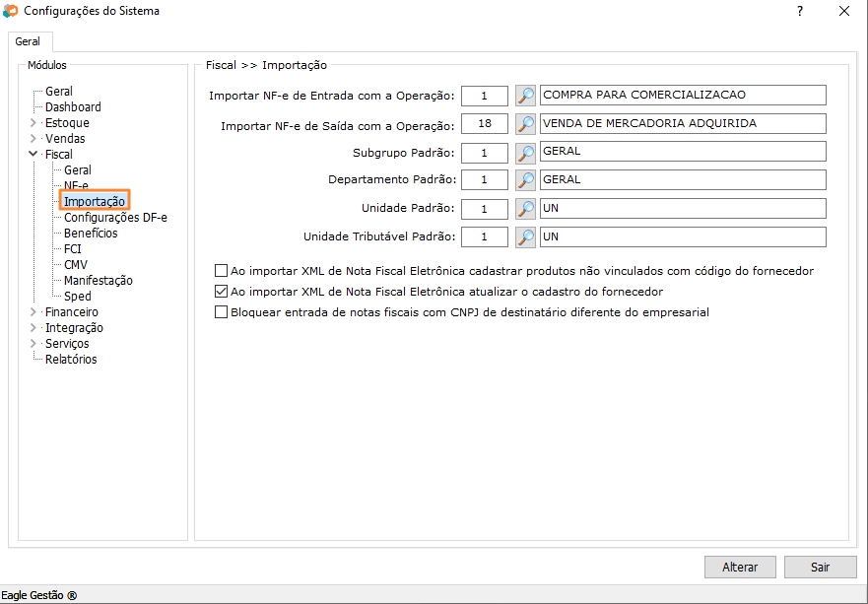Open Unidade Padrão lookup magnifier
The width and height of the screenshot is (868, 604).
pyautogui.click(x=525, y=209)
